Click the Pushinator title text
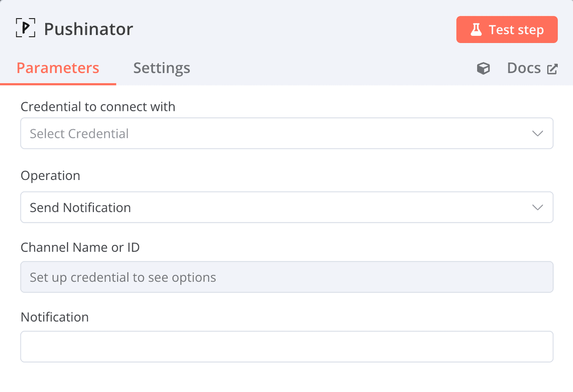573x392 pixels. 88,29
